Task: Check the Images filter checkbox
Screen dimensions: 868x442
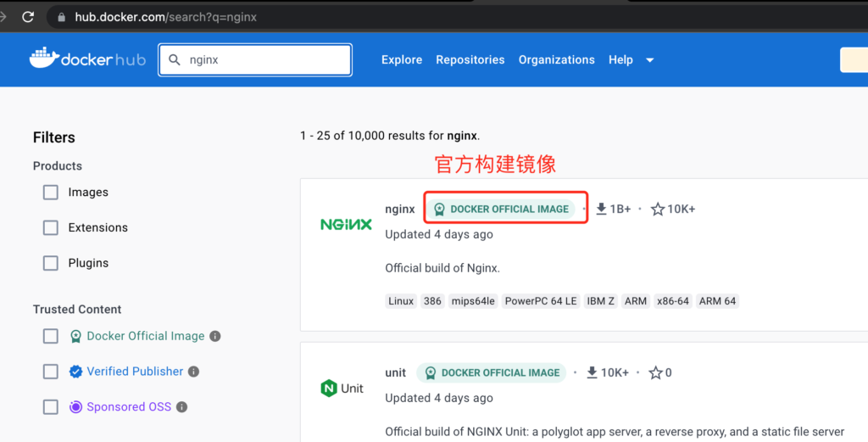Action: [50, 193]
